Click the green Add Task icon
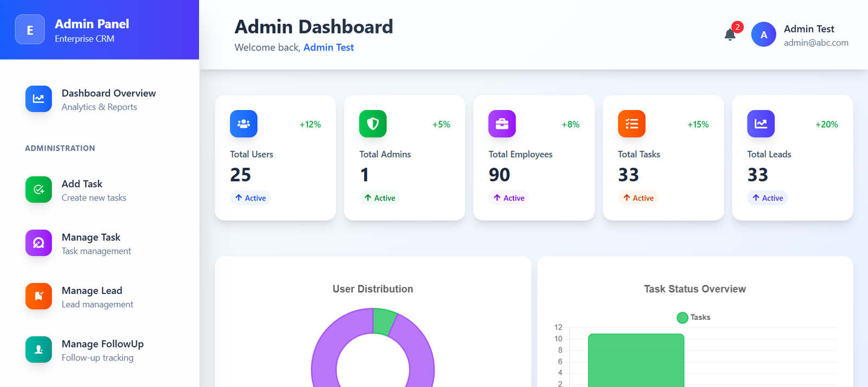868x387 pixels. 39,190
